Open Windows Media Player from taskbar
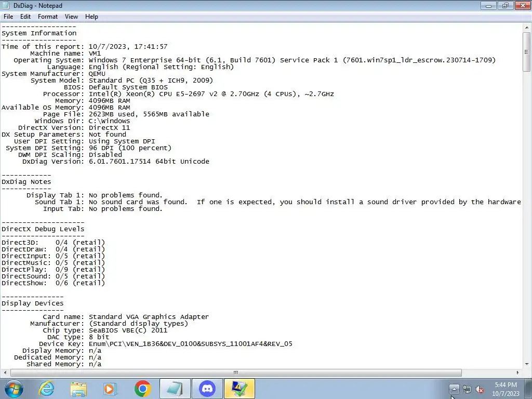Screen dimensions: 532x399 tap(110, 389)
